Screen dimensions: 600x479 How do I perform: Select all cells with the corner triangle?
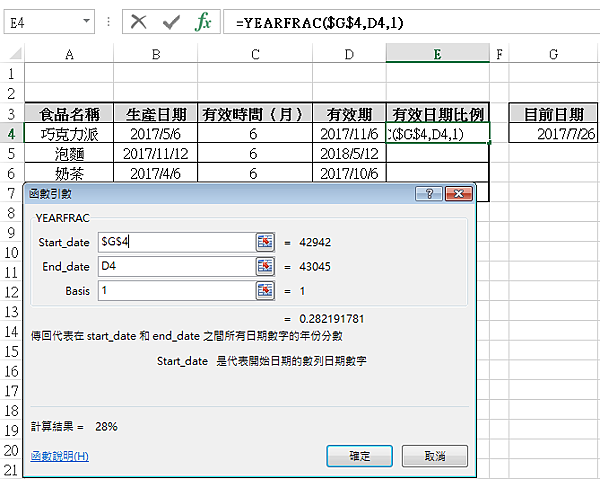[x=15, y=54]
